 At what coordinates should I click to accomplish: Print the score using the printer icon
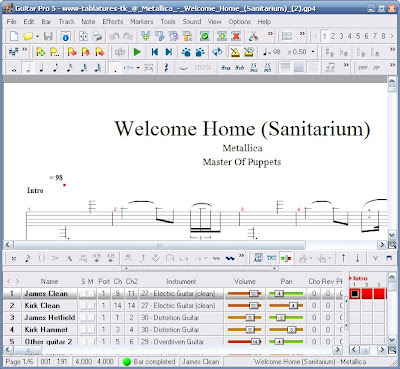pos(97,36)
